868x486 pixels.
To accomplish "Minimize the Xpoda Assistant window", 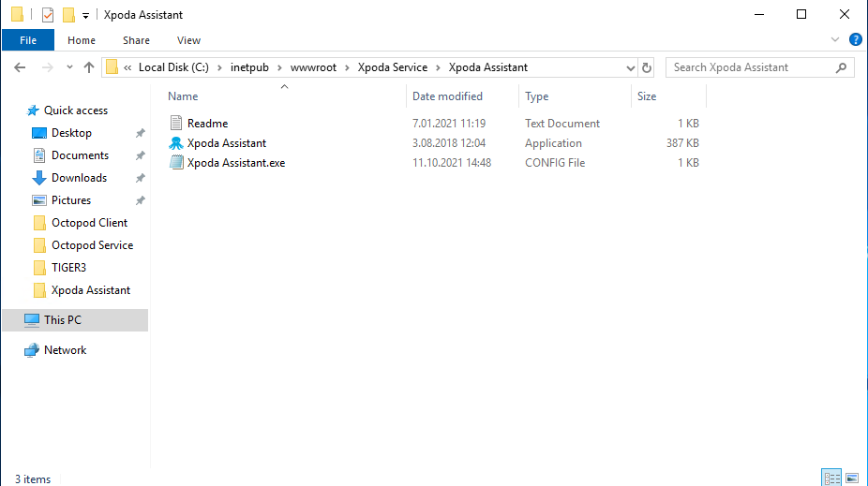I will pos(759,14).
